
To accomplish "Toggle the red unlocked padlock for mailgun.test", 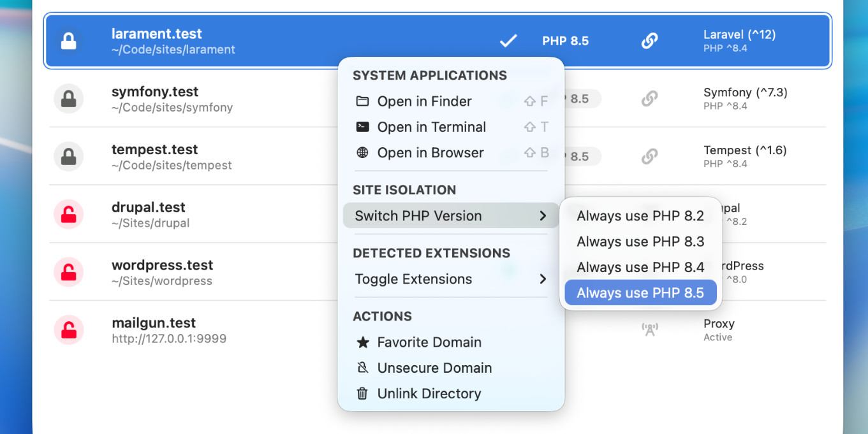I will [x=68, y=329].
